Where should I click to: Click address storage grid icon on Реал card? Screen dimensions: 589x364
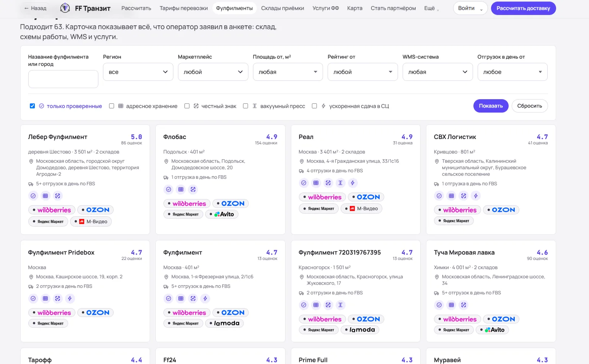(x=316, y=183)
